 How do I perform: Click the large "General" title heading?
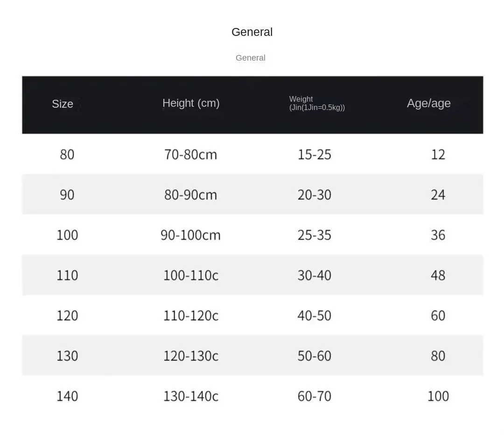(252, 32)
